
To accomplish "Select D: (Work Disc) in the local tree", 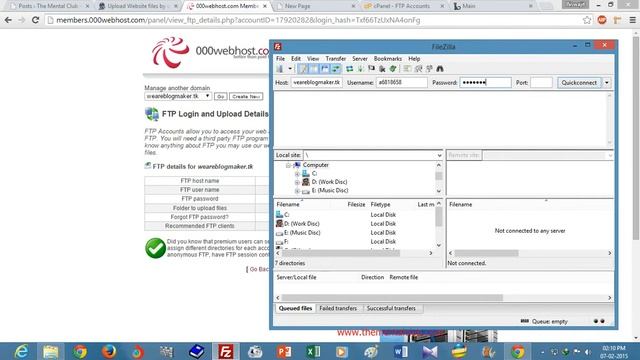I will (x=329, y=182).
